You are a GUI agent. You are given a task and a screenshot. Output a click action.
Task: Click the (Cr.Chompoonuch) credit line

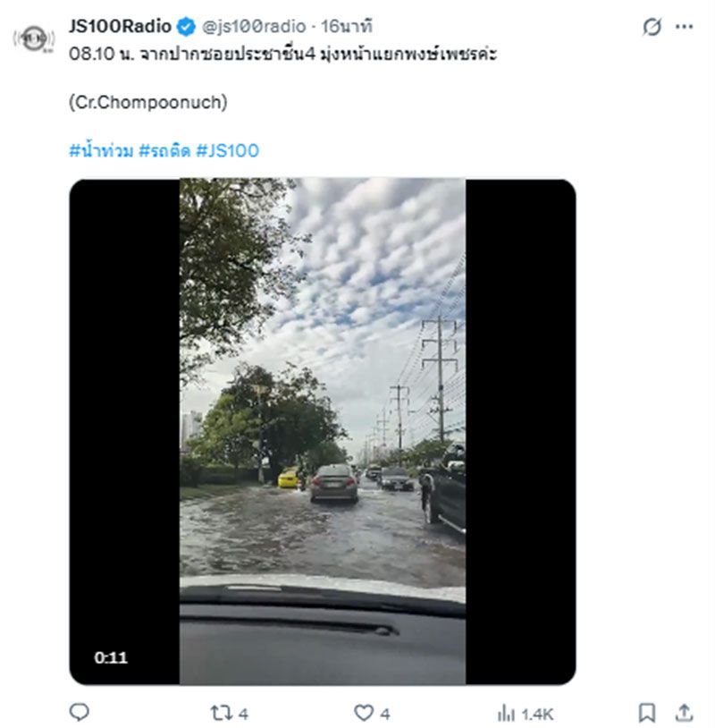[x=147, y=102]
